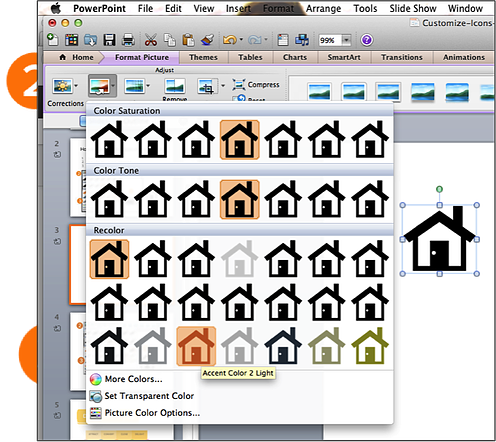
Task: Select last Color Tone house swatch
Action: coord(370,199)
